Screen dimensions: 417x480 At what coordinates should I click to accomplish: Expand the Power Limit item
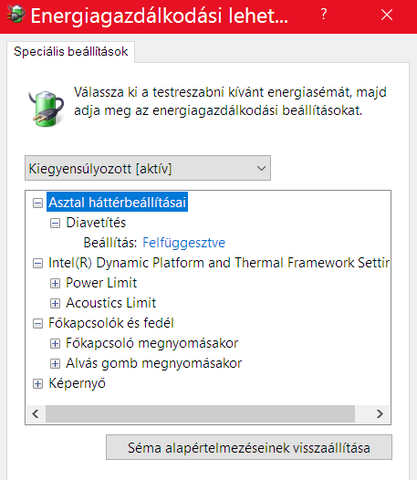pos(55,283)
